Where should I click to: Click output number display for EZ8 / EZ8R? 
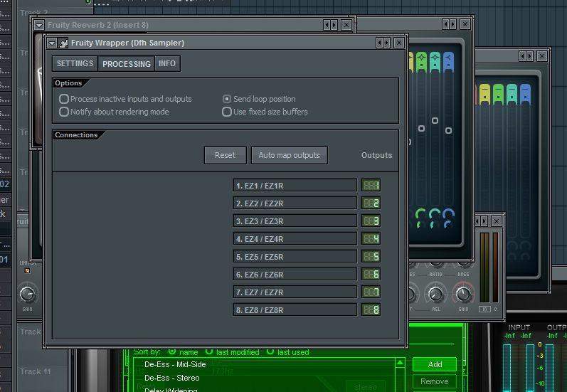(x=371, y=310)
